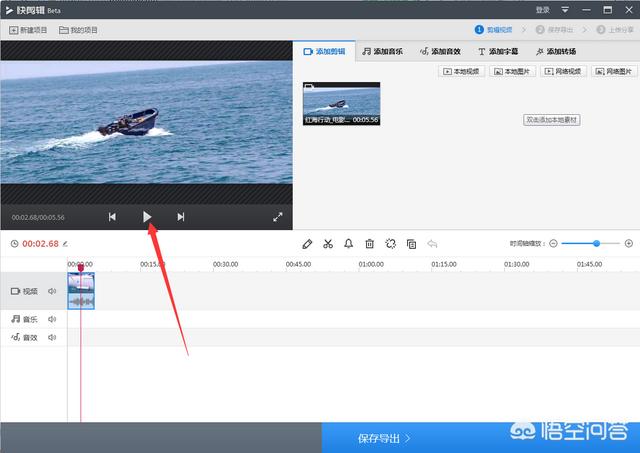Play the video preview
The height and width of the screenshot is (453, 640).
pos(147,217)
